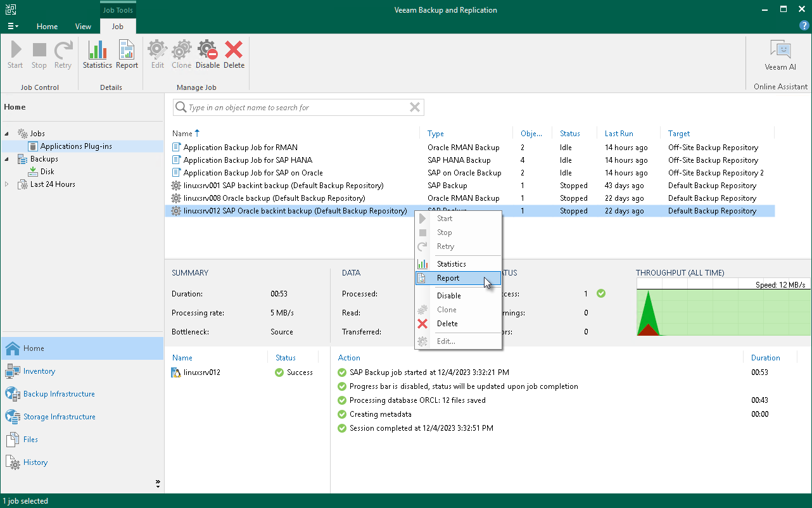This screenshot has width=812, height=508.
Task: Switch to the View ribbon tab
Action: pyautogui.click(x=83, y=27)
